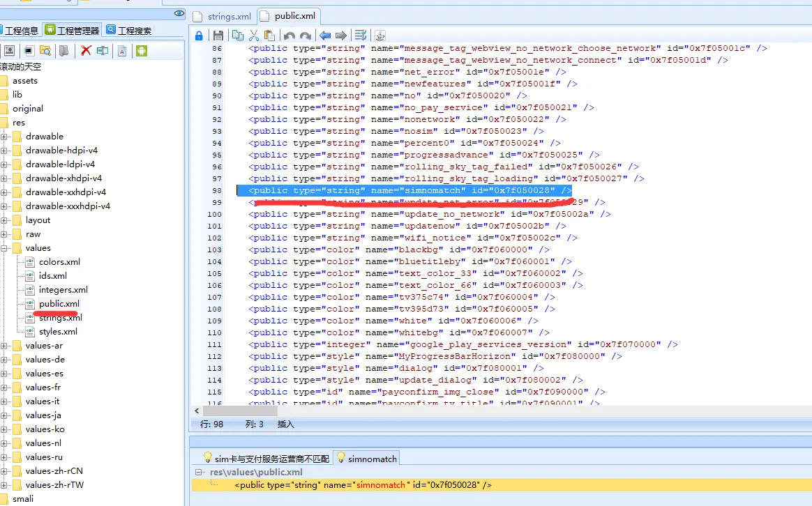812x506 pixels.
Task: Navigate forward with gray right arrow
Action: (x=340, y=35)
